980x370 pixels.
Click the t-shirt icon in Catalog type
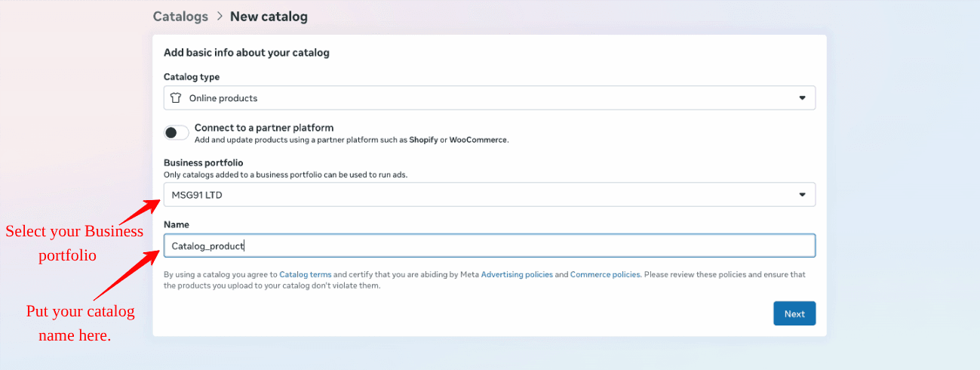pos(176,98)
